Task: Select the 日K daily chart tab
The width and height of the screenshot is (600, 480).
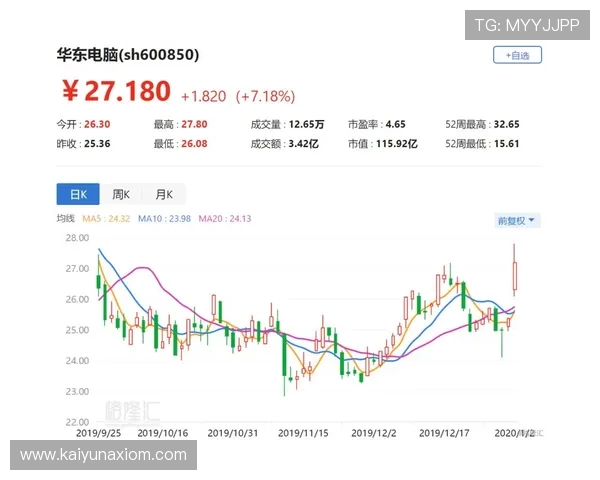Action: tap(78, 194)
